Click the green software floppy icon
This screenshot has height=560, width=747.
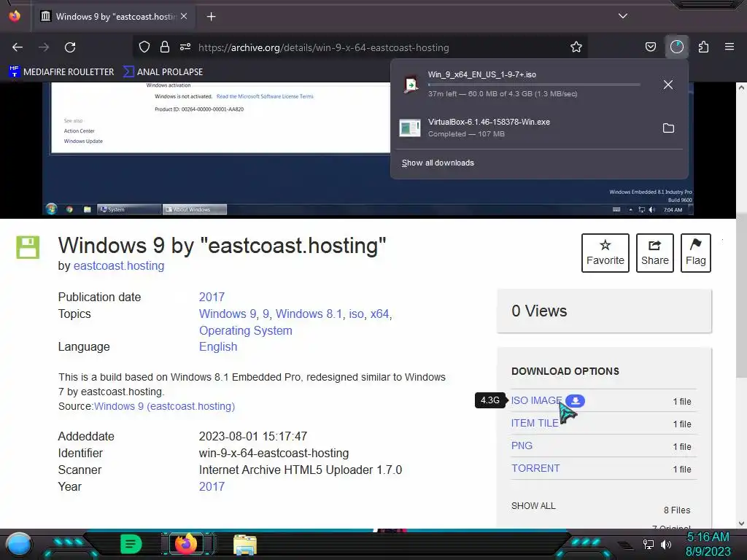click(28, 247)
